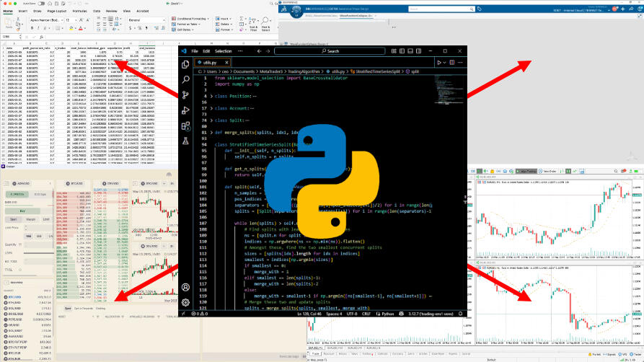Open remote window indicator in VS Code status bar
The height and width of the screenshot is (362, 644).
pos(183,314)
